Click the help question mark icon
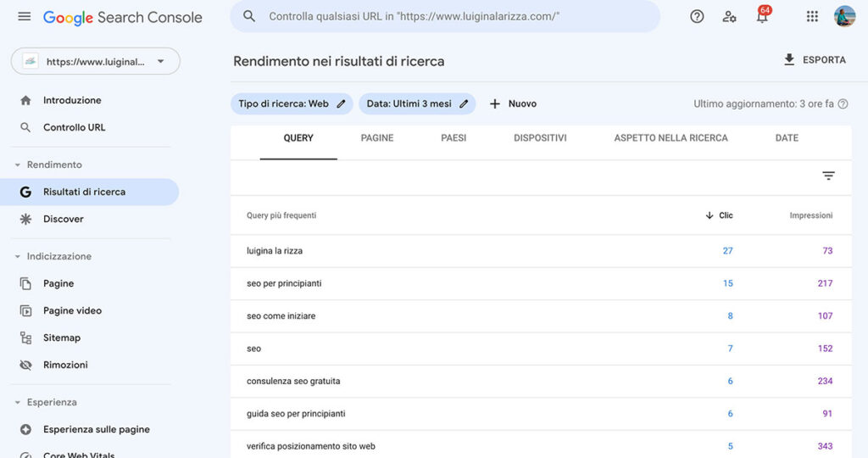This screenshot has height=458, width=868. click(x=697, y=16)
